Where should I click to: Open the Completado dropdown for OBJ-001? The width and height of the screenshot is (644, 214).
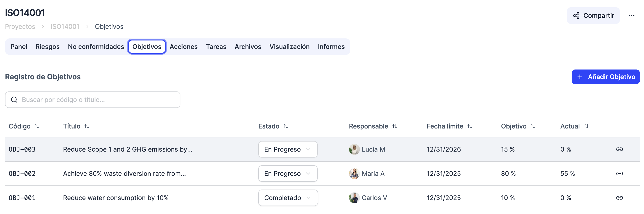click(288, 198)
